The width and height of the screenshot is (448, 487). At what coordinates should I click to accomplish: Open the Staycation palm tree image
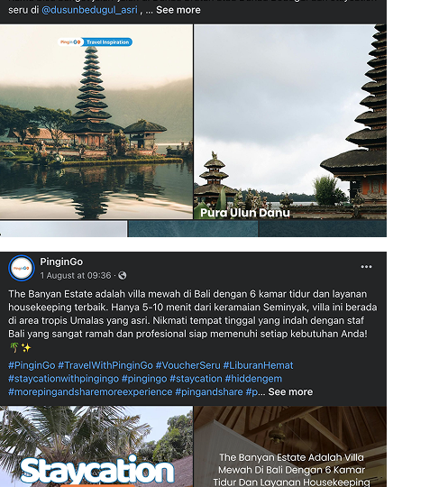(96, 446)
